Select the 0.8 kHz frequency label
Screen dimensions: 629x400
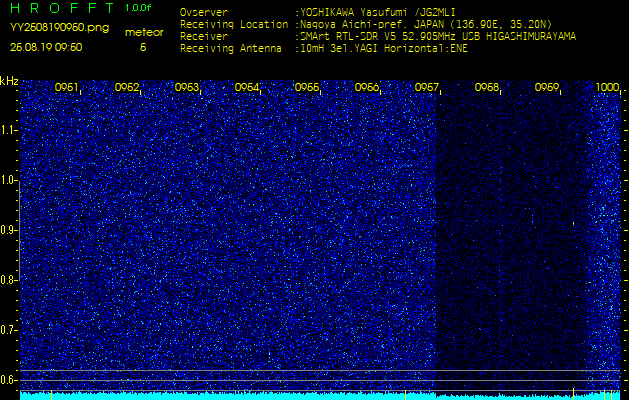(8, 280)
